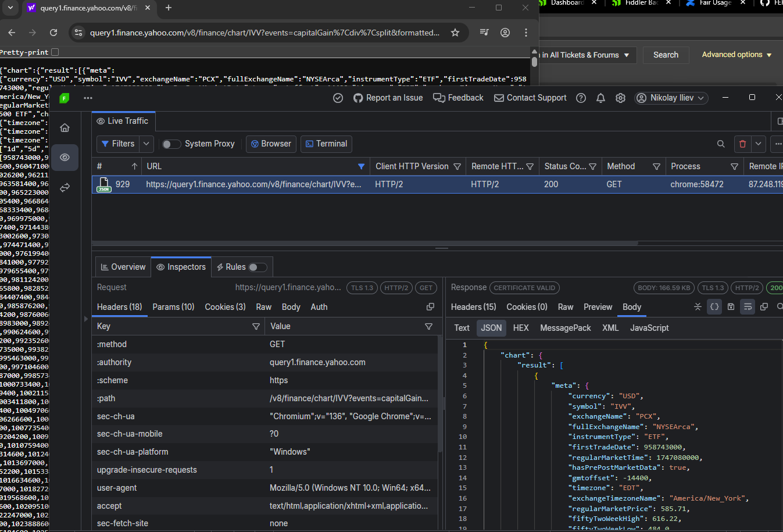Check the Pretty-print checkbox

tap(55, 52)
